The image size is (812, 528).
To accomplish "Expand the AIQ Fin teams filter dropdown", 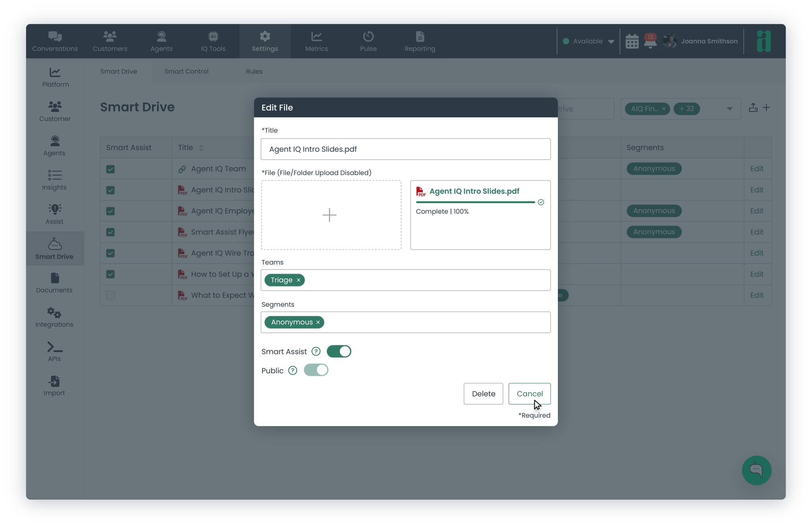I will click(x=730, y=109).
